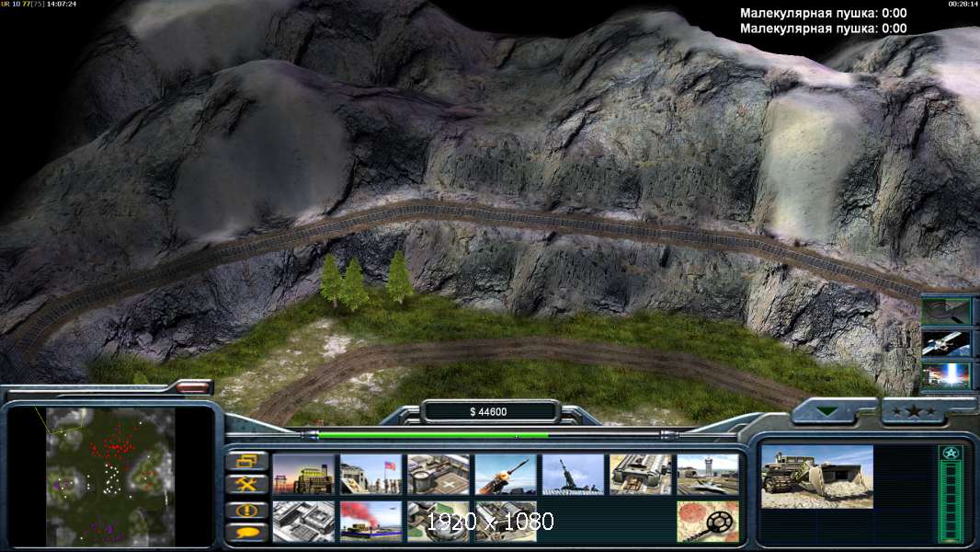Click the 00:28:14 game clock
This screenshot has height=552, width=980.
pyautogui.click(x=963, y=4)
